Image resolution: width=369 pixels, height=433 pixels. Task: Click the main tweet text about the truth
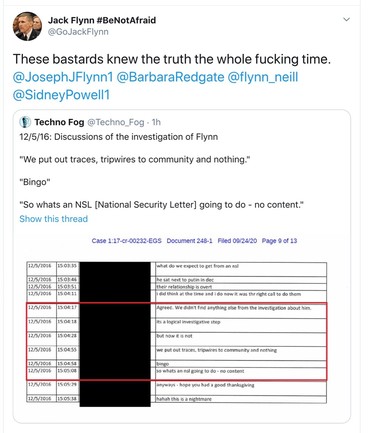172,59
